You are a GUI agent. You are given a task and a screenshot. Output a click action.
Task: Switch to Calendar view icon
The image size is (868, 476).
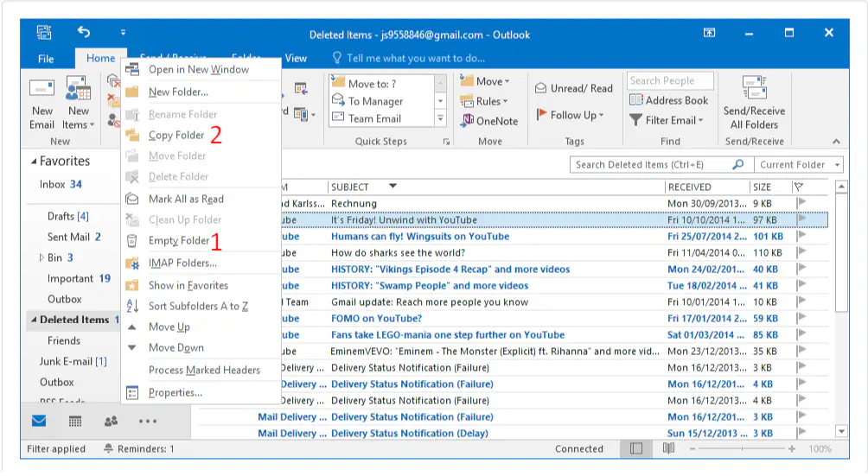pos(75,422)
